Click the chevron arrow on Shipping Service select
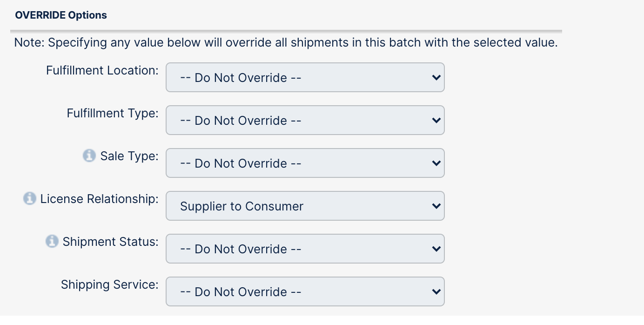Viewport: 644px width, 325px height. click(x=436, y=292)
